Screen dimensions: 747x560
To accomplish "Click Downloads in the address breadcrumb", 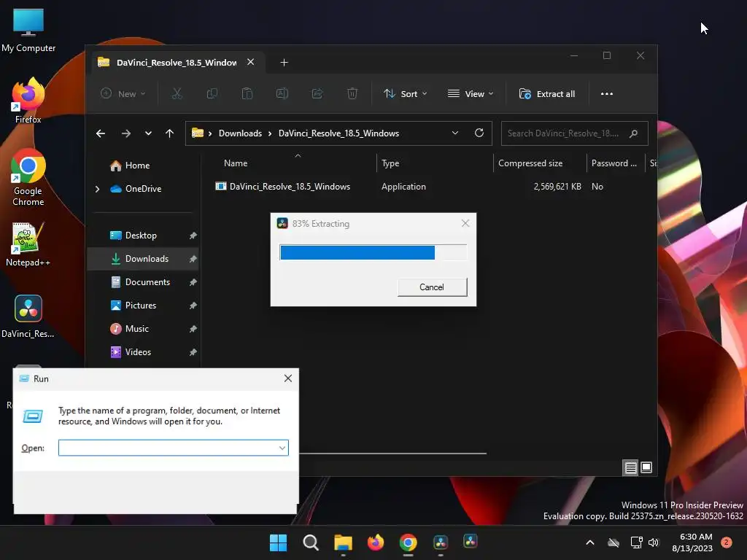I will pyautogui.click(x=240, y=133).
